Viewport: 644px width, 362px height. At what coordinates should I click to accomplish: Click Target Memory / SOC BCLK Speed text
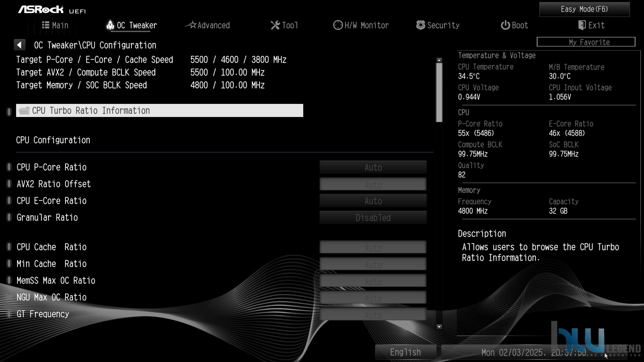pos(82,85)
